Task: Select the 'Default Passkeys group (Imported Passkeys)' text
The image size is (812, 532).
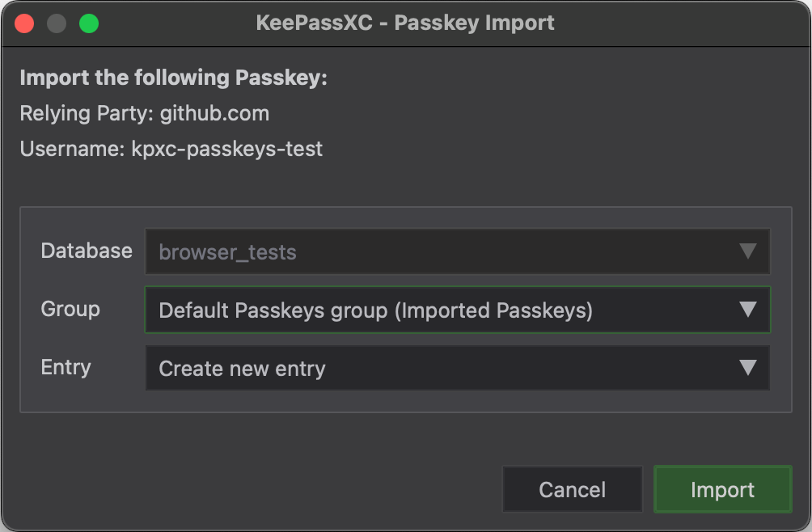Action: pos(375,310)
